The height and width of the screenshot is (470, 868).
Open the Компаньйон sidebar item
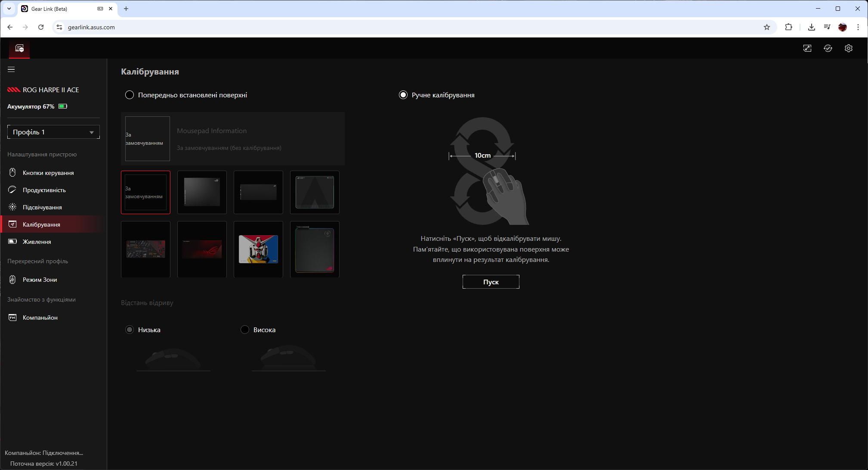coord(40,317)
